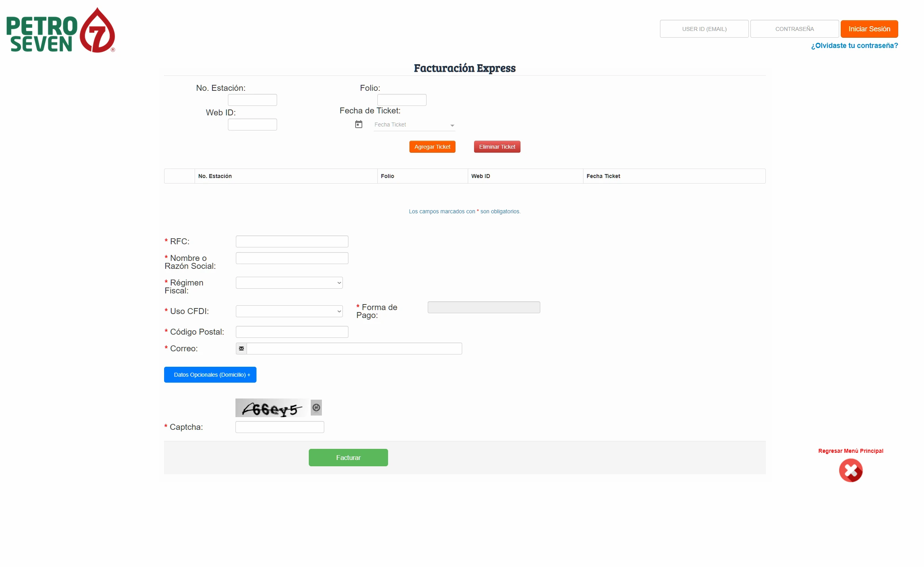Click the captcha image
Screen dimensions: 924x567
pos(272,408)
